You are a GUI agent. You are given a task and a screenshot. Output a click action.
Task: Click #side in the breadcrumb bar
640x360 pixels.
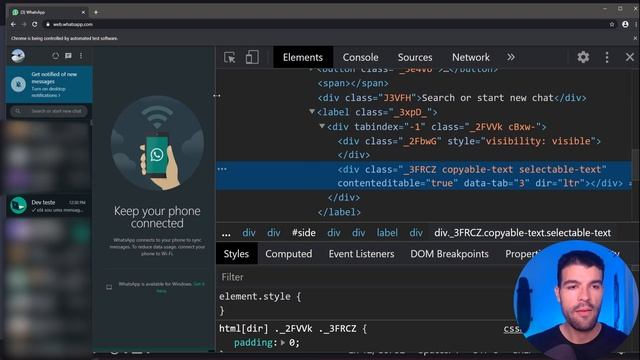(304, 233)
